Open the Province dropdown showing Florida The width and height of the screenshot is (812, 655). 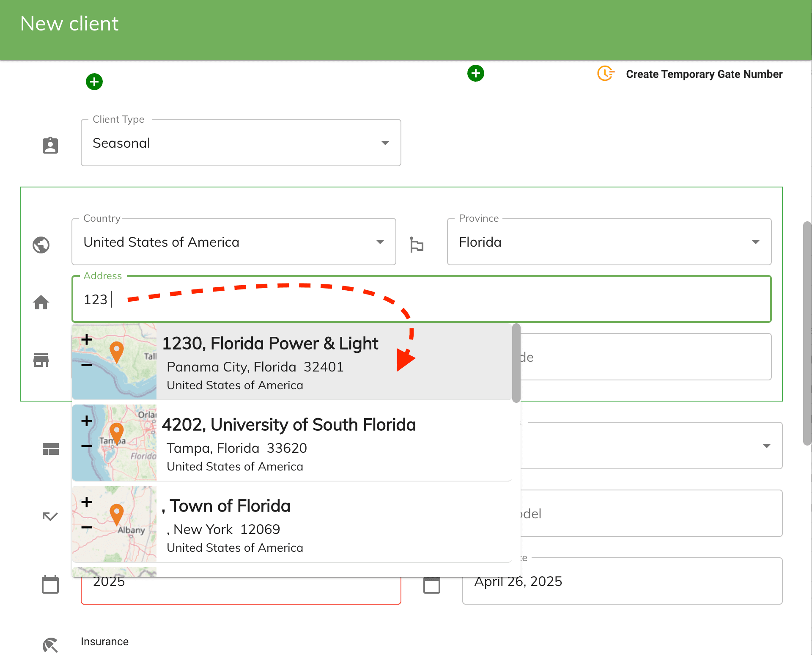[x=609, y=242]
